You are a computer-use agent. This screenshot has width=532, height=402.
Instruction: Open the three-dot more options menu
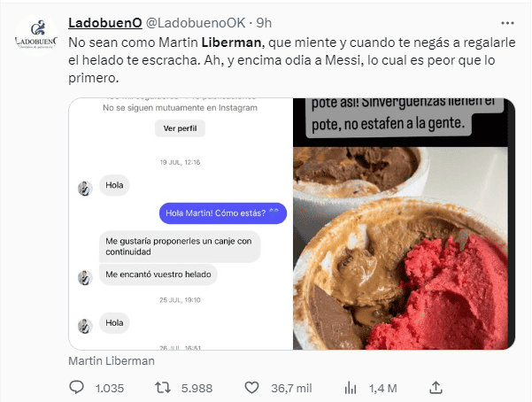507,23
